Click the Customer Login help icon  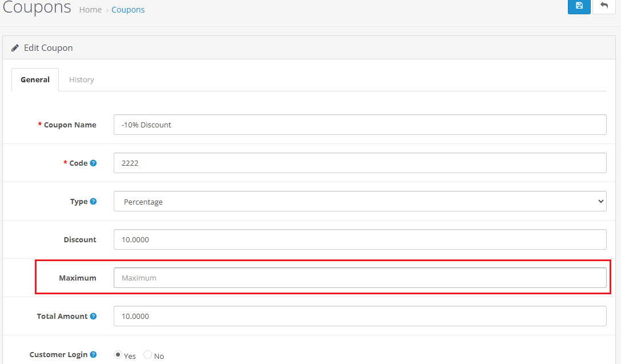click(x=93, y=354)
